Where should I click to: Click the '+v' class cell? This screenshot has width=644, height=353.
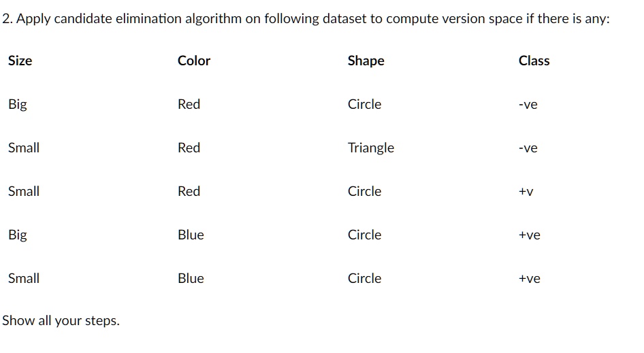[x=526, y=192]
